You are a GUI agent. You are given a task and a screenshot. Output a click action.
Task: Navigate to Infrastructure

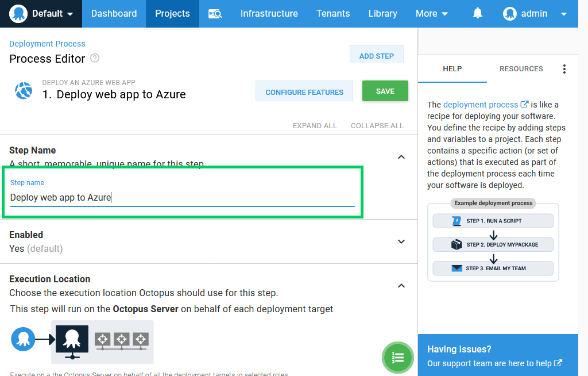tap(269, 14)
